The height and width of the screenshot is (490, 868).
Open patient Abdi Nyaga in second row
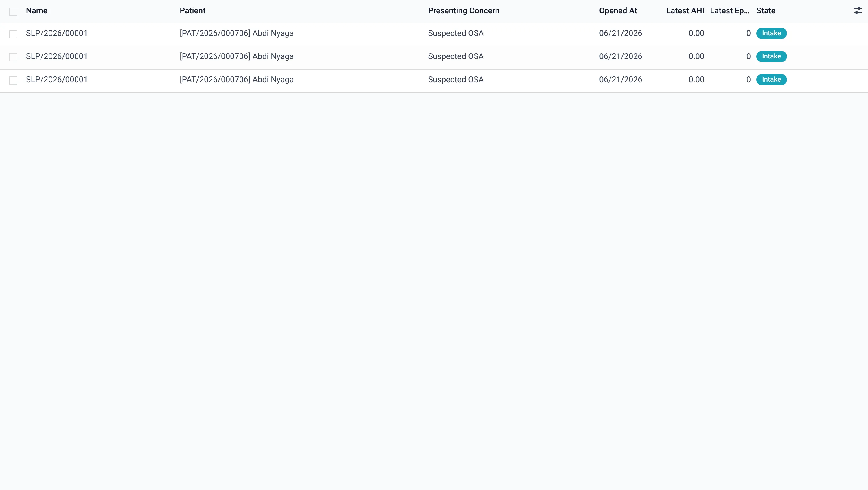237,56
